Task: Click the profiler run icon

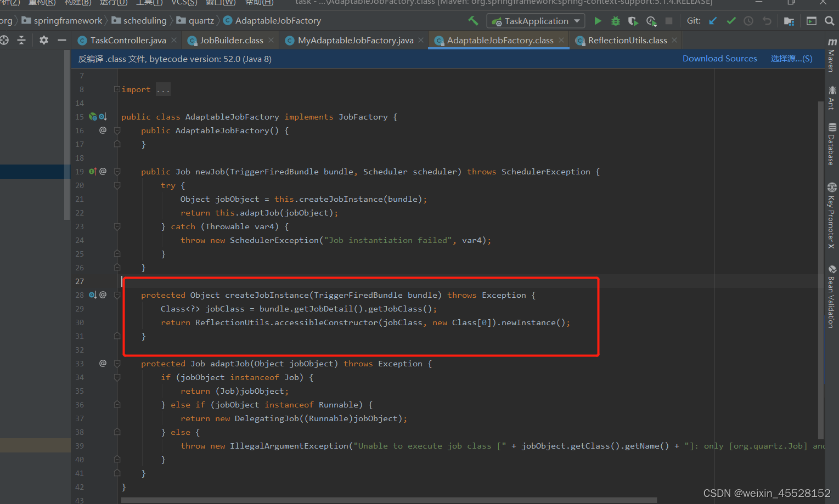Action: point(651,21)
